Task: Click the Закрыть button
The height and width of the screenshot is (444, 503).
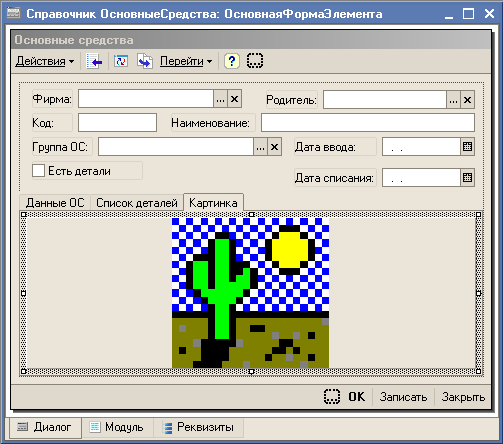Action: [x=463, y=397]
